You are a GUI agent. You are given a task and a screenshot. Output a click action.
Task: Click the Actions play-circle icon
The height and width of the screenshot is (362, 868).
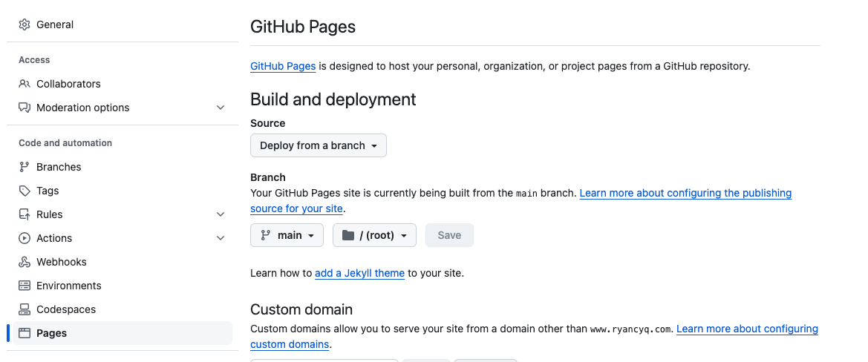(x=25, y=238)
